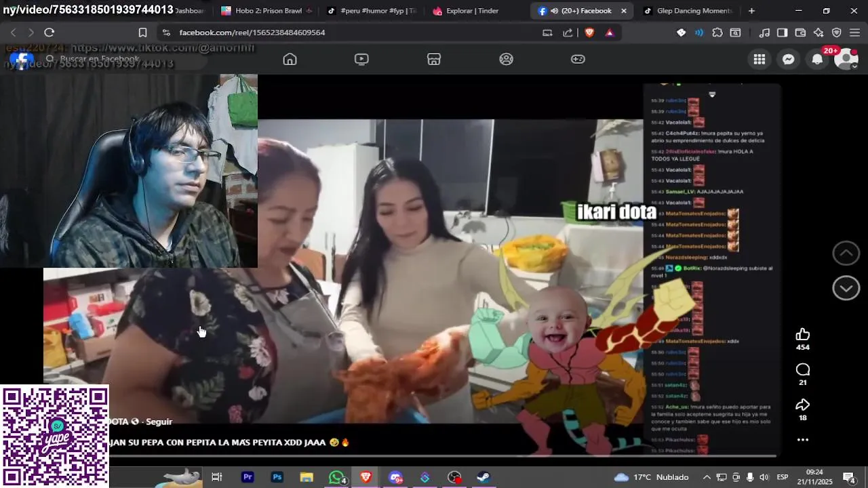This screenshot has width=868, height=488.
Task: Show hidden system tray icons
Action: point(707,477)
